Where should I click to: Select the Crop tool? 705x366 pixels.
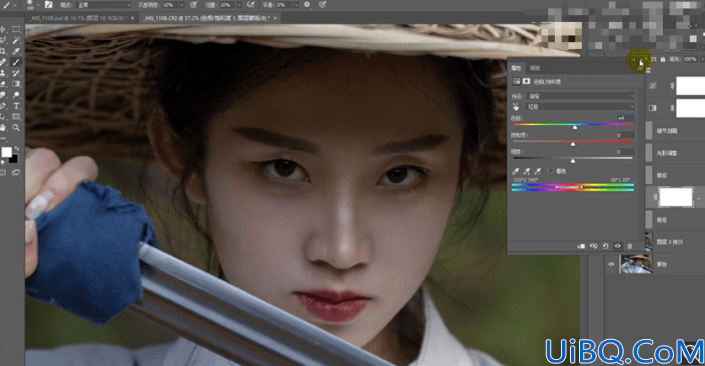point(4,51)
